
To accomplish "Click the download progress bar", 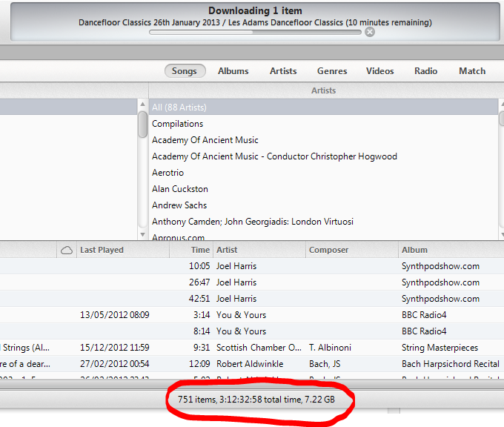I will point(255,32).
